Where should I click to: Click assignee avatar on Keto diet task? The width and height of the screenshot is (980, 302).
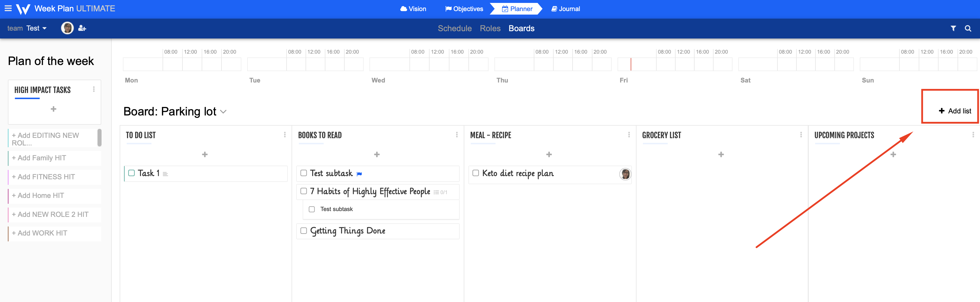(625, 174)
